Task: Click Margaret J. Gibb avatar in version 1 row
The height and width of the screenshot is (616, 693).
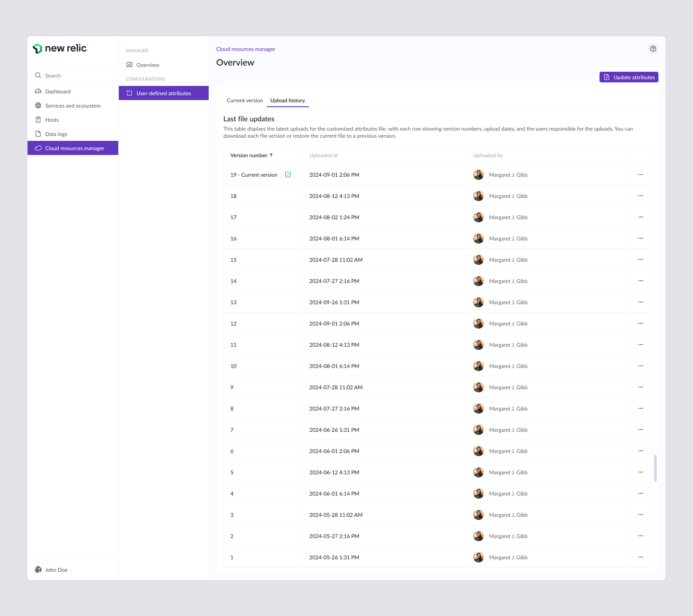Action: pyautogui.click(x=479, y=557)
